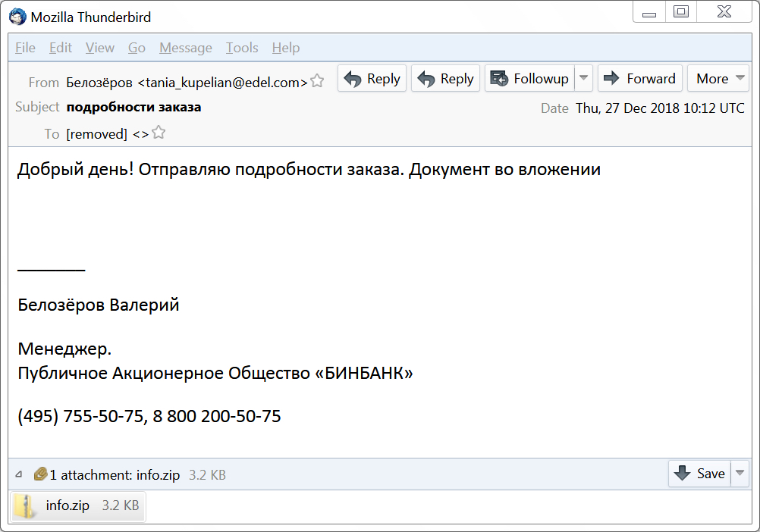This screenshot has width=760, height=532.
Task: Click the Followup button
Action: 529,78
